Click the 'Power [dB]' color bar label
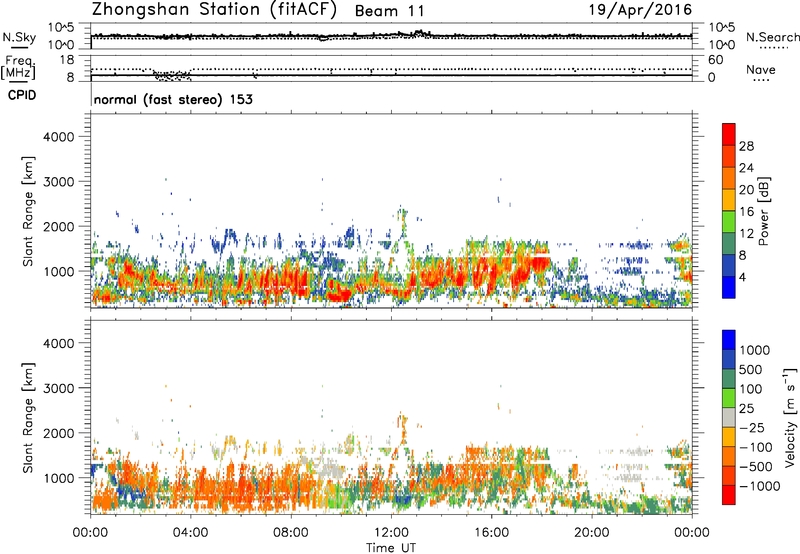 tap(763, 211)
